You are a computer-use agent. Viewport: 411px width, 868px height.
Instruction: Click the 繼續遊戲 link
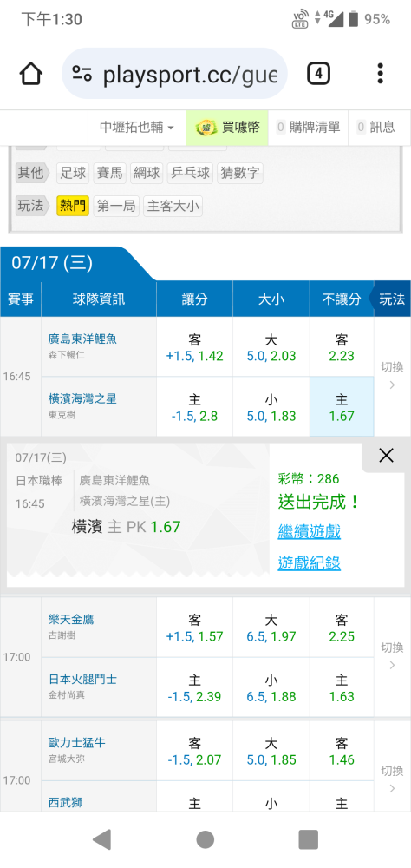pyautogui.click(x=310, y=533)
